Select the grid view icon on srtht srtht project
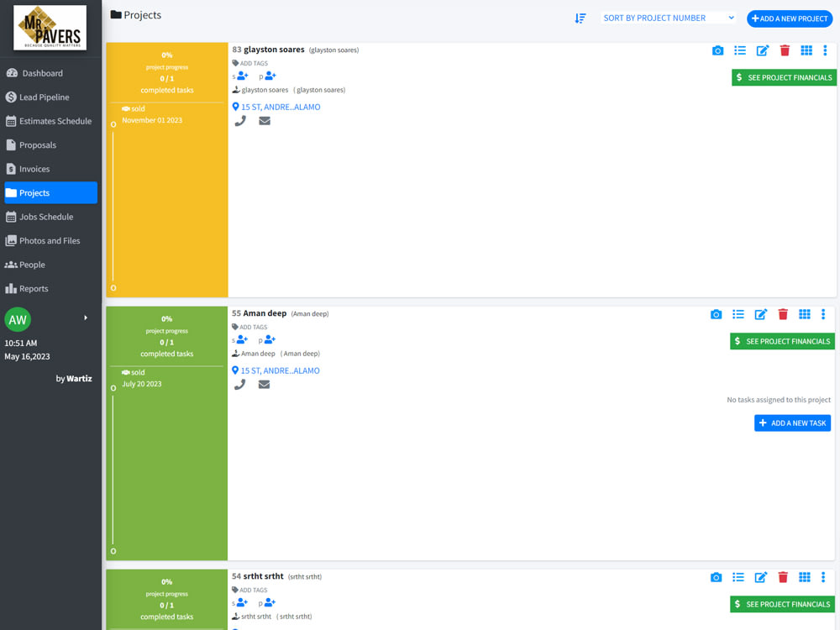The height and width of the screenshot is (630, 840). click(805, 577)
